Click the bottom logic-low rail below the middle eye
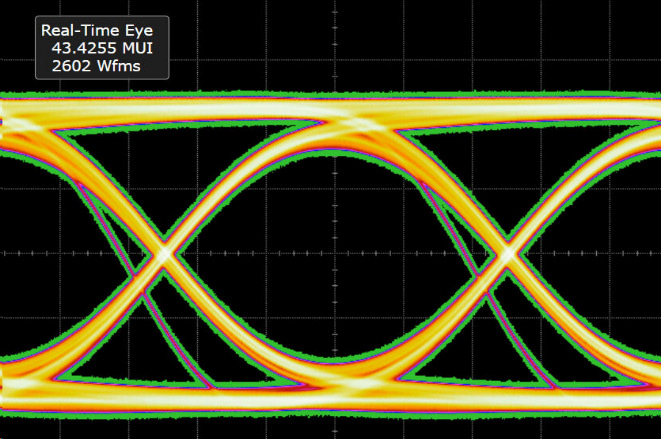This screenshot has width=661, height=439. pyautogui.click(x=335, y=397)
